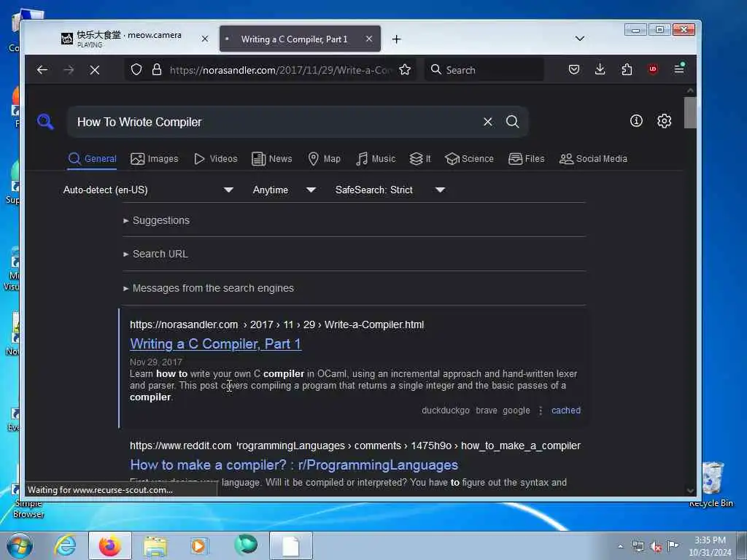
Task: Open the about info circle icon
Action: (636, 121)
